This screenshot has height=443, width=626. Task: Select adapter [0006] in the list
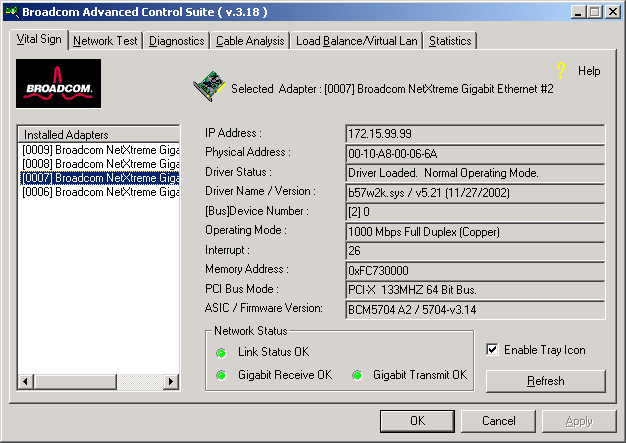click(x=99, y=192)
